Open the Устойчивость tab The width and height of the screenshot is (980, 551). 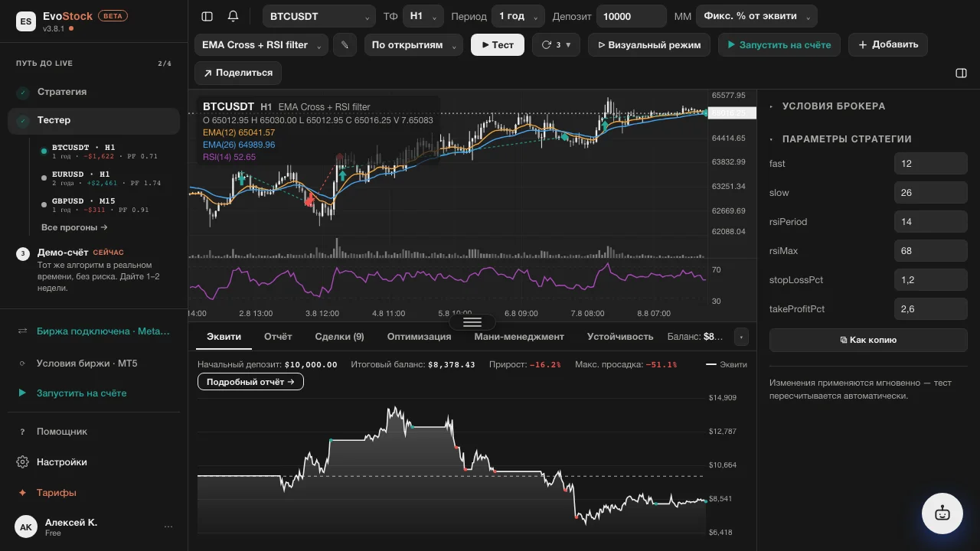pyautogui.click(x=620, y=337)
